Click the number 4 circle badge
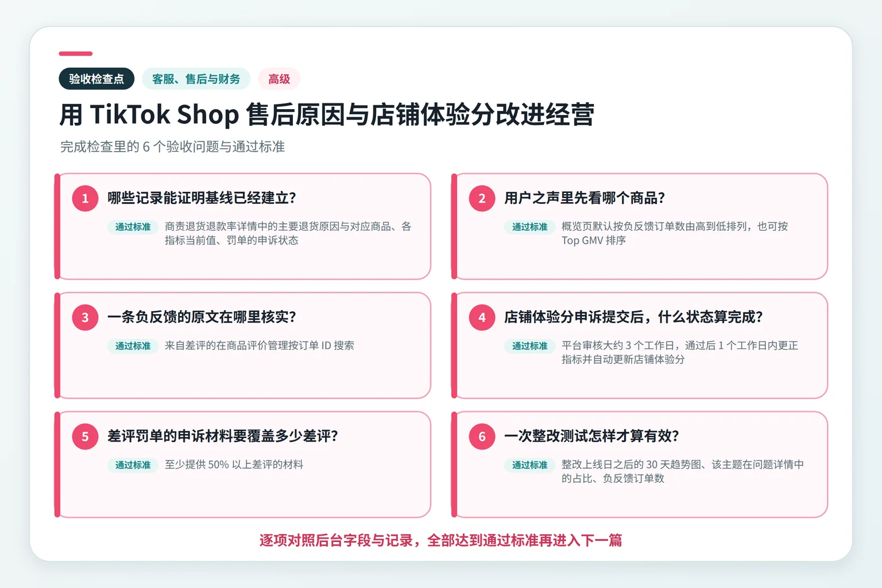Viewport: 882px width, 588px height. point(482,318)
